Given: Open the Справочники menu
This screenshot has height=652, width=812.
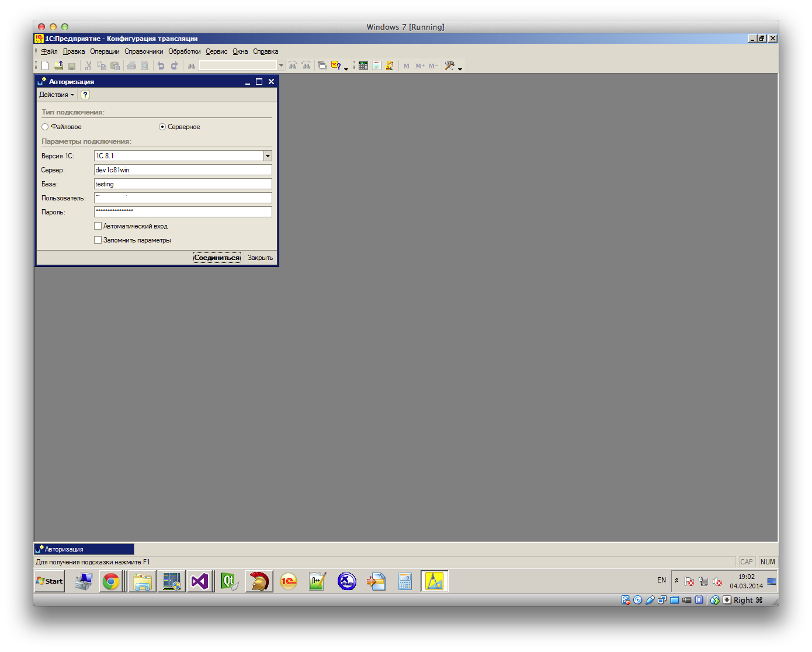Looking at the screenshot, I should (x=144, y=51).
